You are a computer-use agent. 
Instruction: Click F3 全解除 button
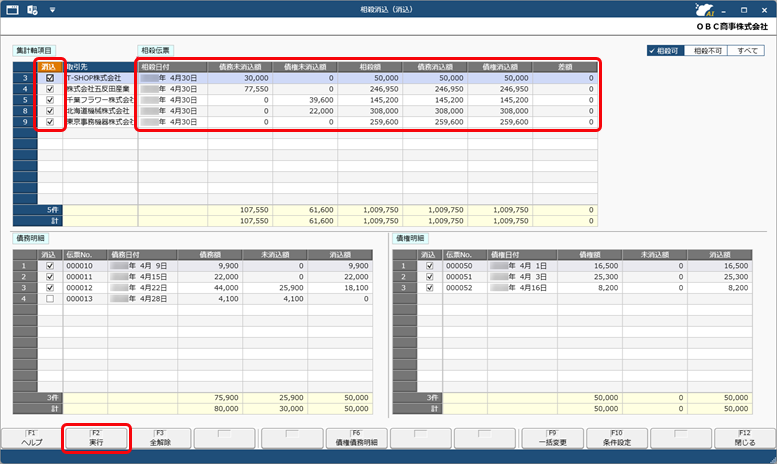click(160, 438)
